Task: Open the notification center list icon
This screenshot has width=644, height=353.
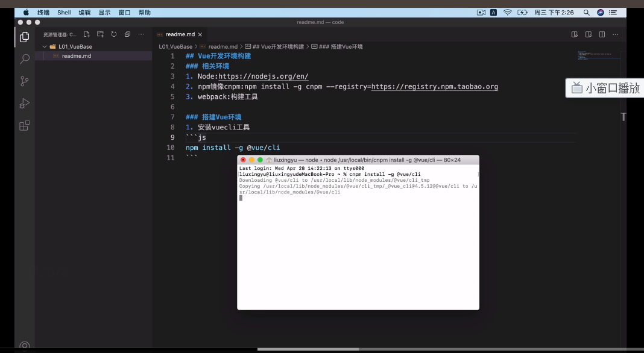Action: pyautogui.click(x=613, y=12)
